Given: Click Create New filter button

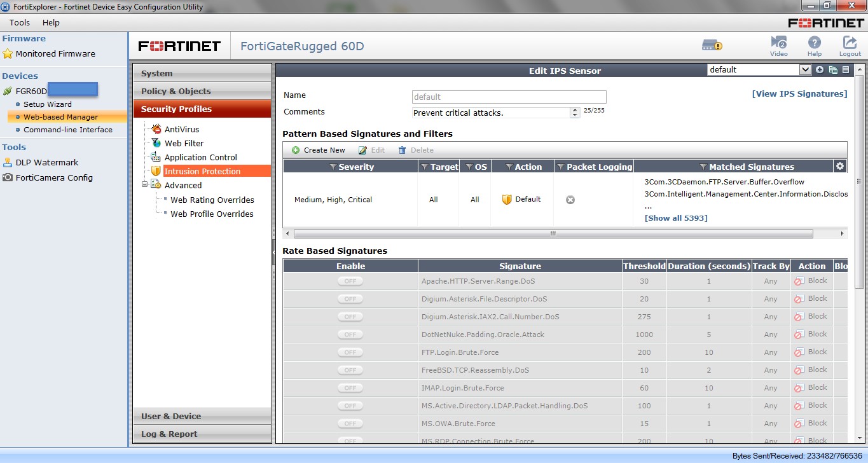Looking at the screenshot, I should pos(319,150).
